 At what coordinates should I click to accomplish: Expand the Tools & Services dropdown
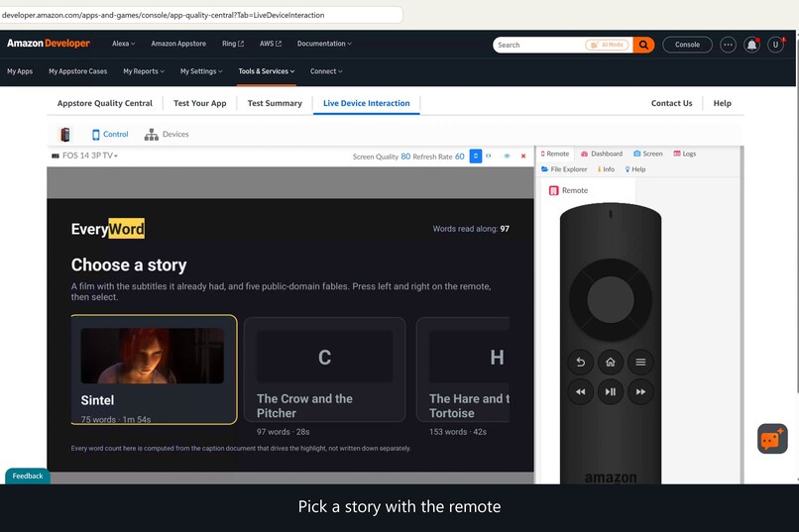(x=267, y=71)
